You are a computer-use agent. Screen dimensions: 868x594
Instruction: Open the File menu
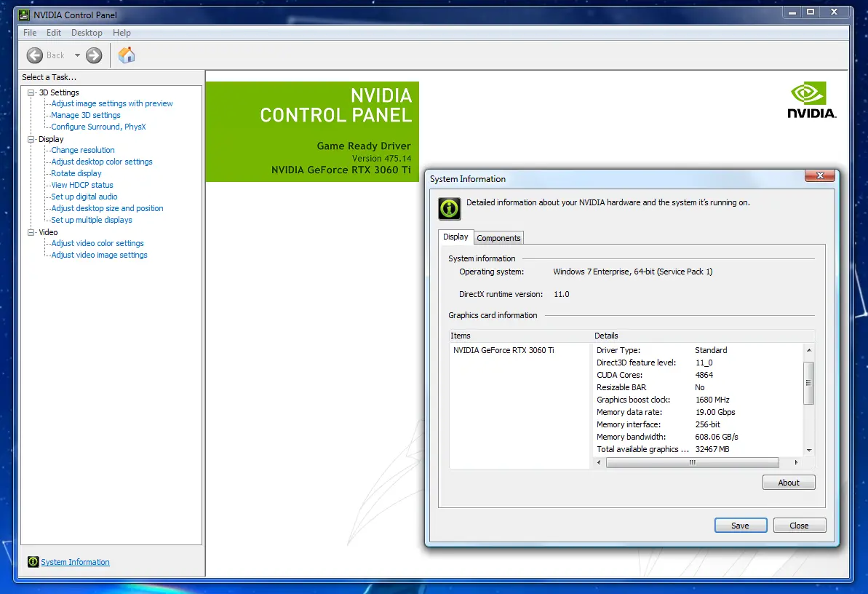tap(30, 33)
